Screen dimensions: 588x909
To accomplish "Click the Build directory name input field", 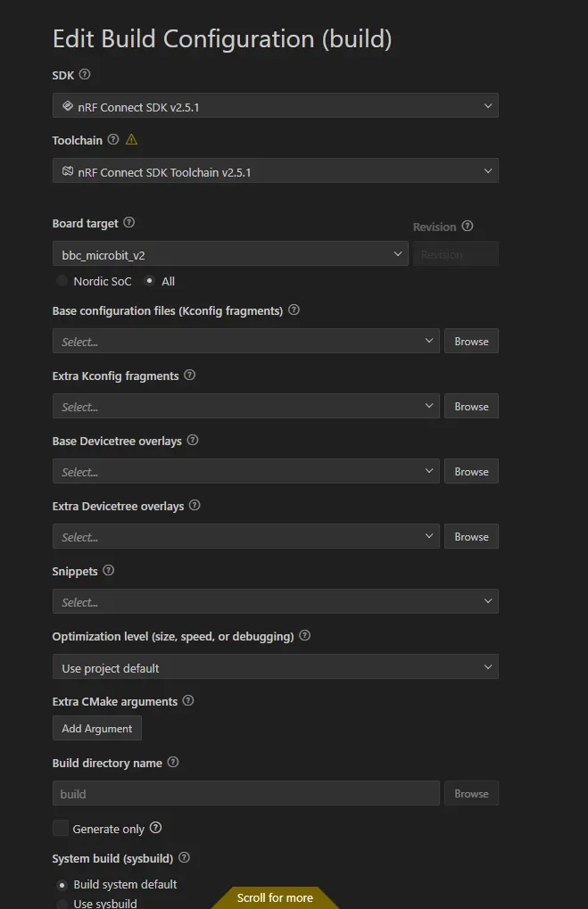I will pos(245,794).
